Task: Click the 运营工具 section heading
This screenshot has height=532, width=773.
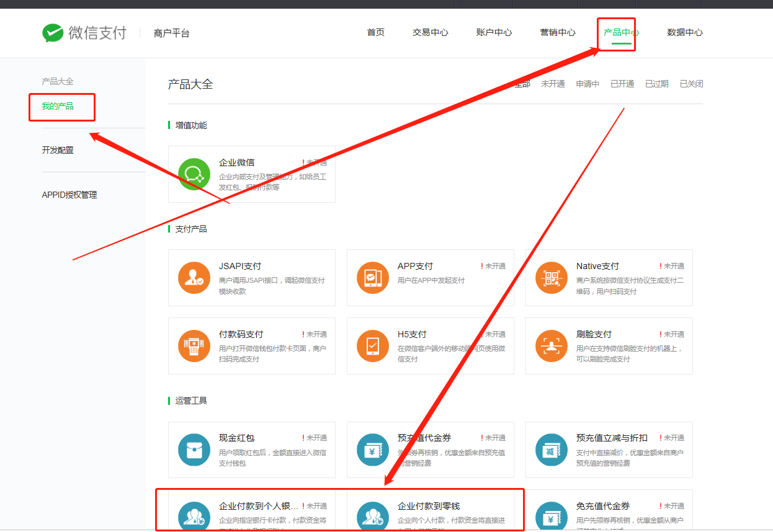Action: pos(191,401)
